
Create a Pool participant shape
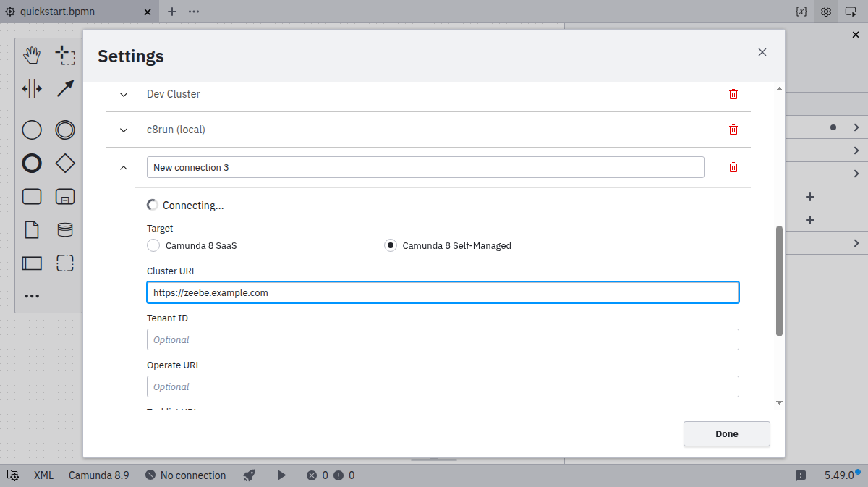[32, 263]
